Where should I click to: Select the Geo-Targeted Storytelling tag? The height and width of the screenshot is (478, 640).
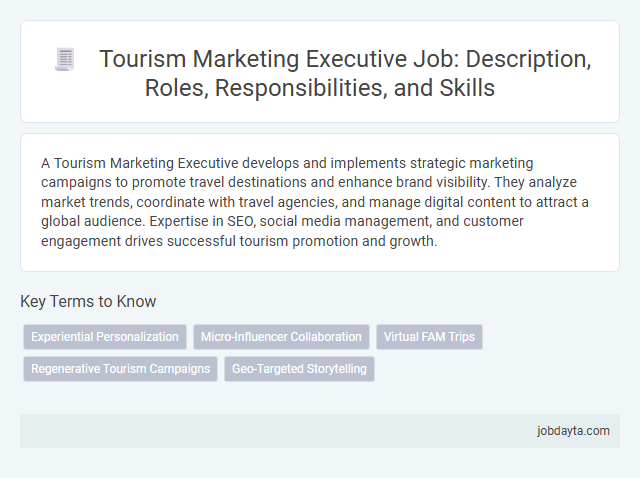pyautogui.click(x=299, y=369)
